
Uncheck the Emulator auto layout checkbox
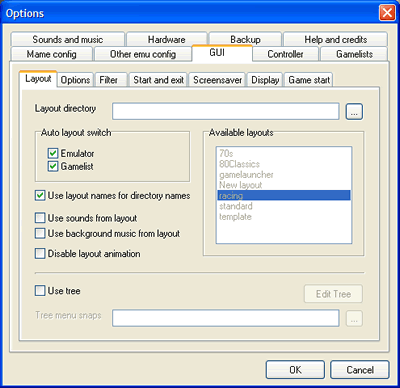click(x=53, y=153)
